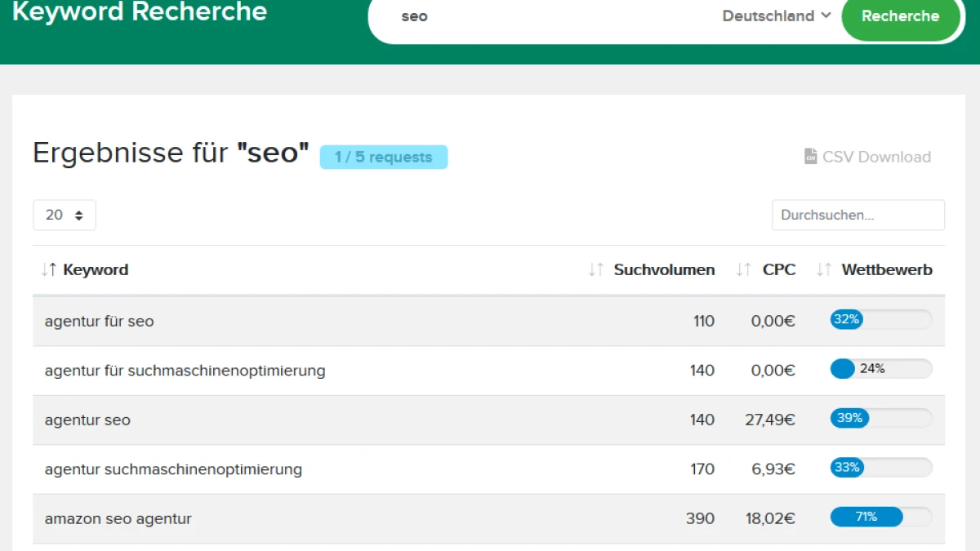The image size is (980, 551).
Task: Sort table by Wettbewerb column header
Action: point(887,269)
